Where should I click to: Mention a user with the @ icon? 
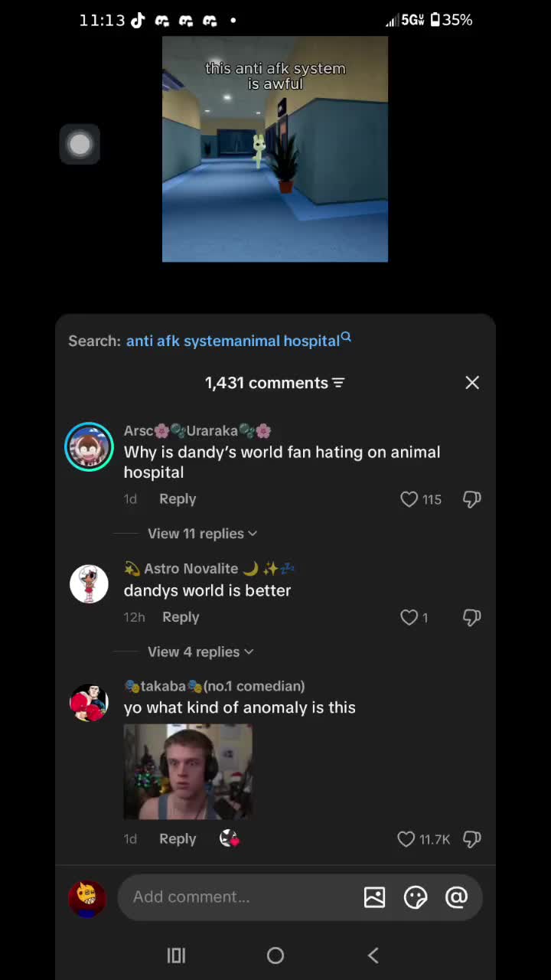tap(456, 897)
